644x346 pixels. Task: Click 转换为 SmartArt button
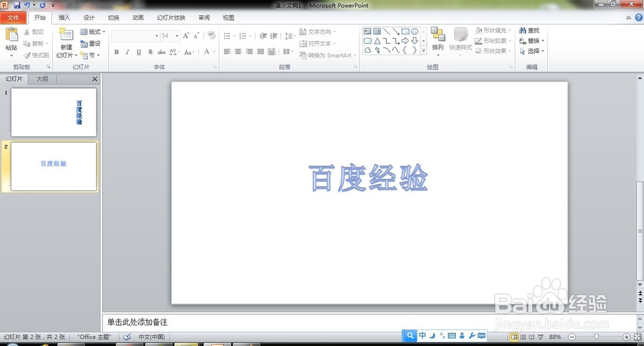tap(327, 55)
